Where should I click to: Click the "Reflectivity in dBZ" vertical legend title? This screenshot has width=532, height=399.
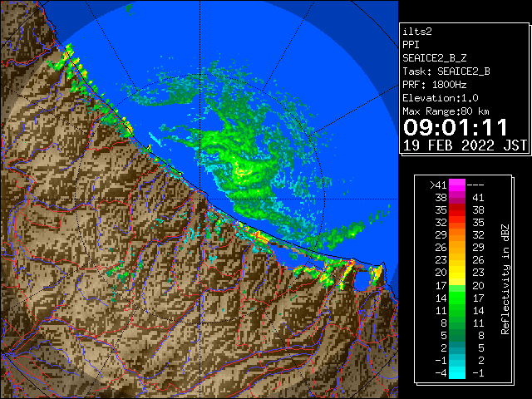(505, 279)
